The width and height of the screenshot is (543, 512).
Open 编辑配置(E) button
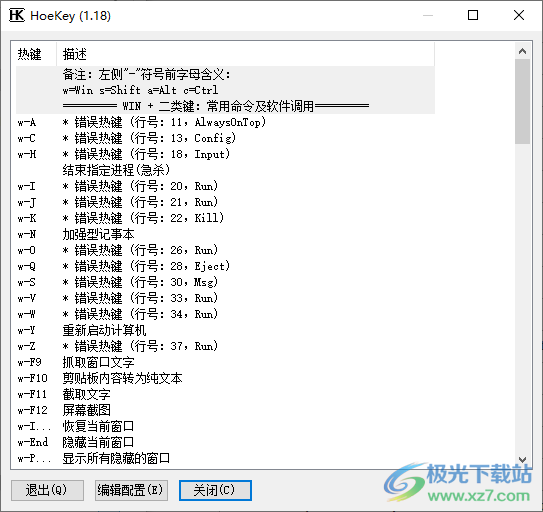pos(131,490)
